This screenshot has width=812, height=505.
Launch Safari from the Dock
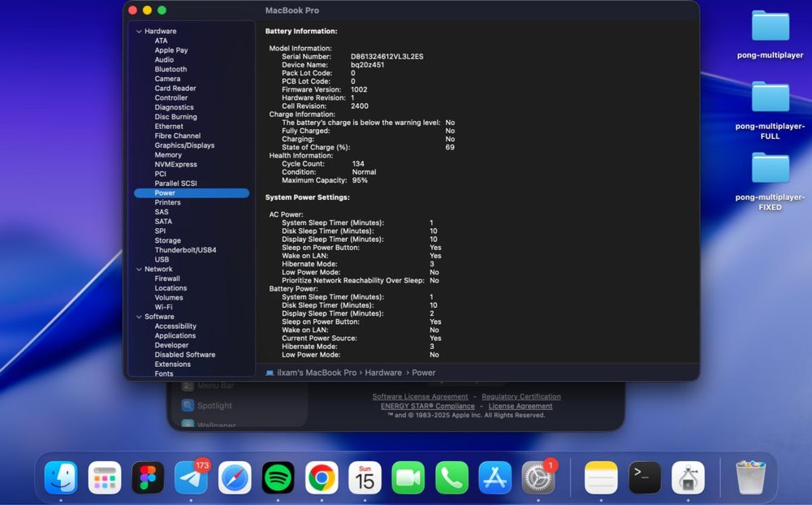235,477
